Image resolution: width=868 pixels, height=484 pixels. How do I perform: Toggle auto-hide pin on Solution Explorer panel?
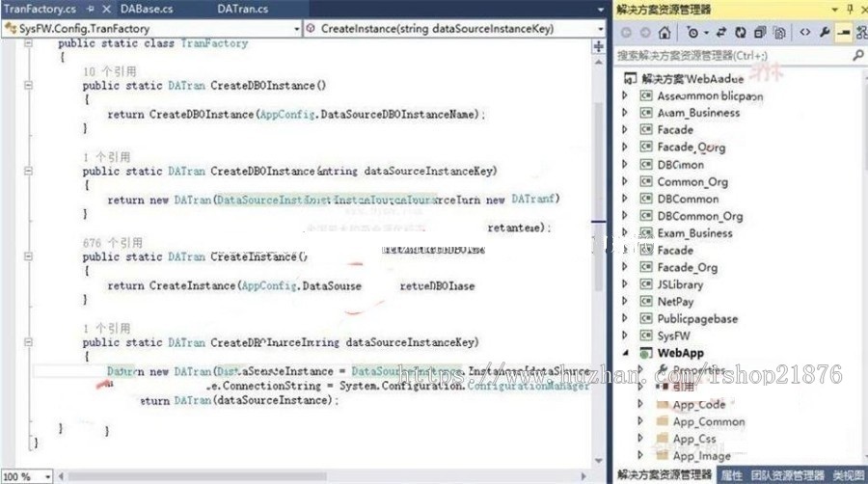[x=851, y=9]
